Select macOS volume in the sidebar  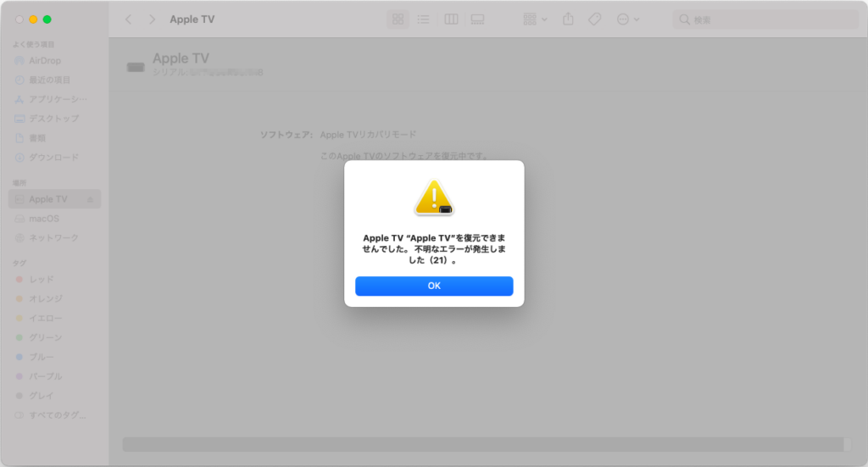pos(44,219)
